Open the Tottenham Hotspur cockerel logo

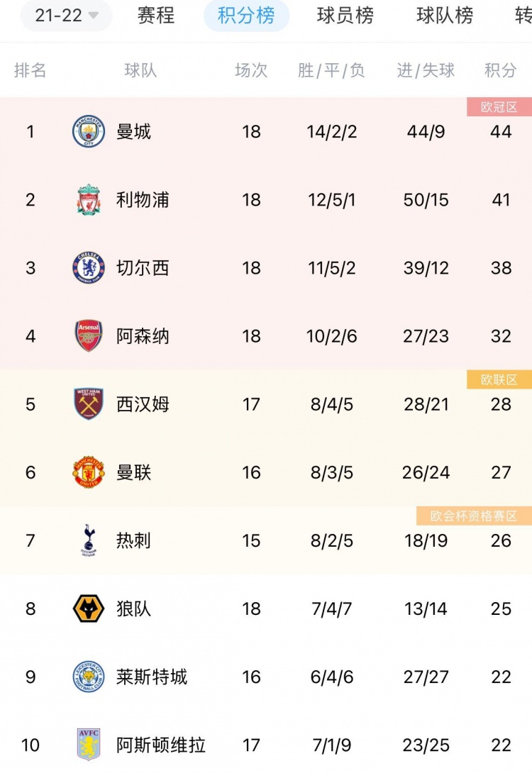89,540
